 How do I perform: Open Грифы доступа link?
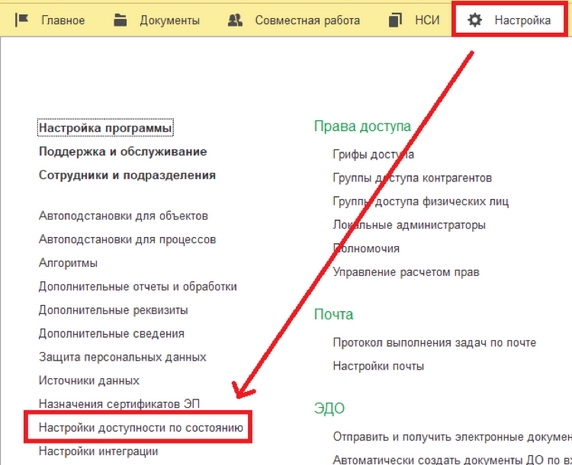[x=374, y=155]
